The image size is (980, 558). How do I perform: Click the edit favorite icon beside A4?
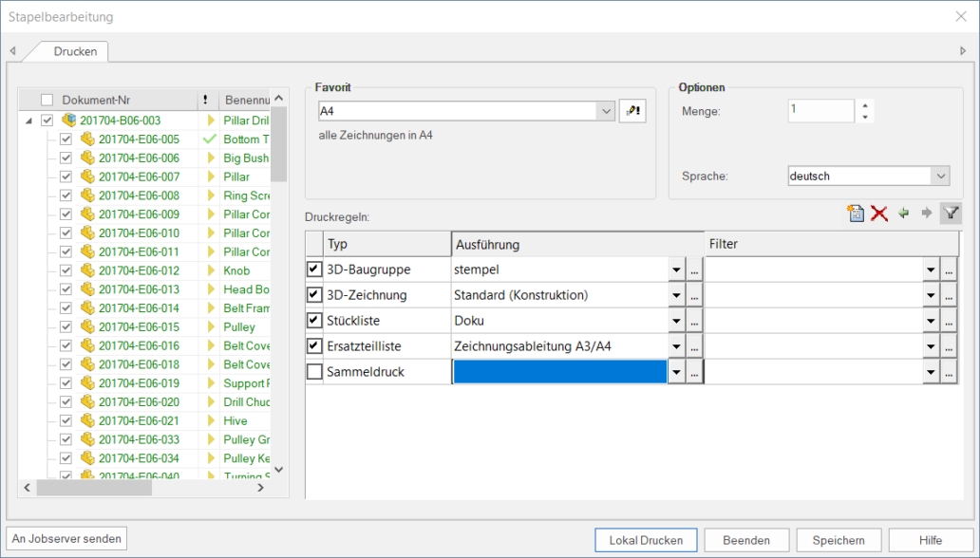pyautogui.click(x=631, y=111)
